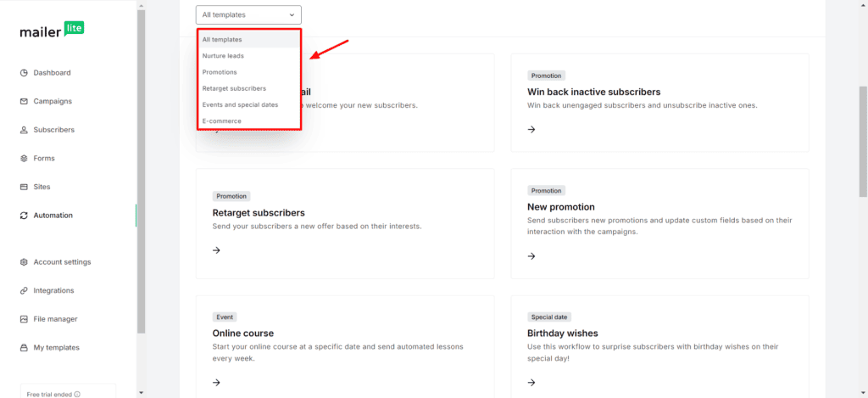Click the arrow on Retarget subscribers card
This screenshot has height=398, width=868.
click(x=216, y=250)
